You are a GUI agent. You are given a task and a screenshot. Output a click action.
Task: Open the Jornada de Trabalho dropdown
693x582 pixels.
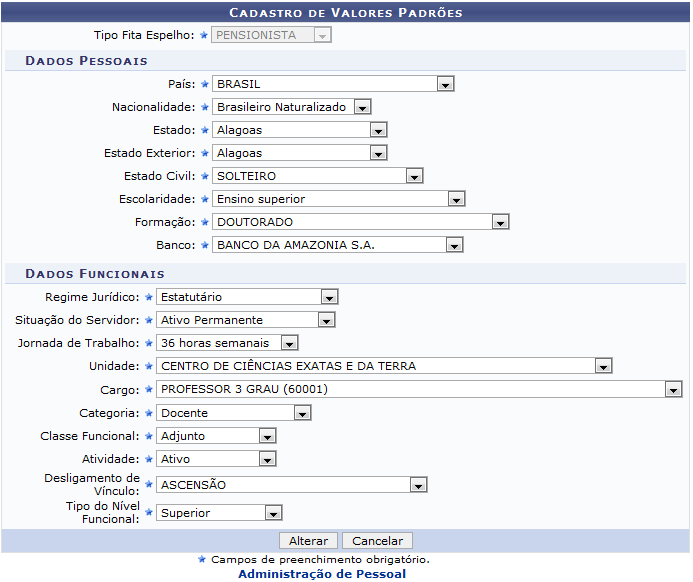(x=227, y=343)
